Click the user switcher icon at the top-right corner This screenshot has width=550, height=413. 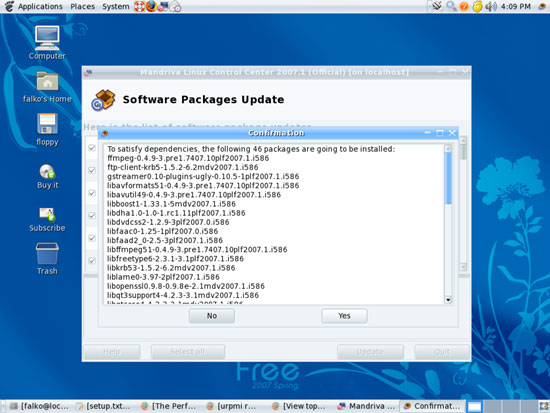[542, 6]
